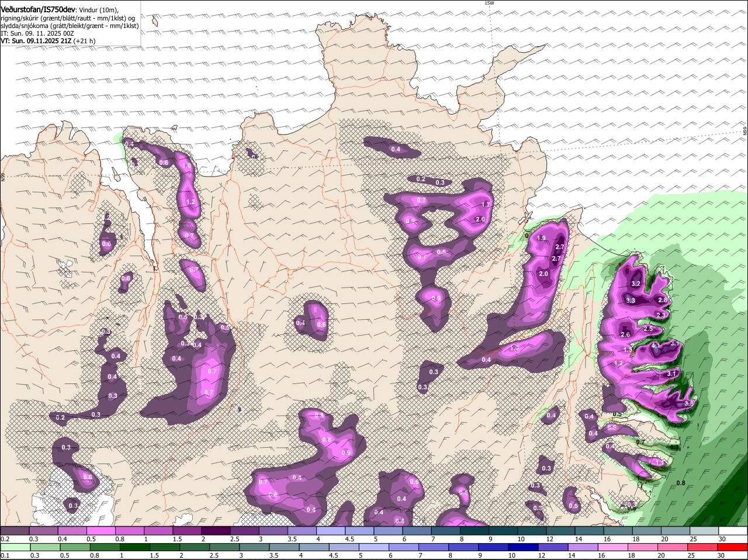Click the 15W longitude label at top
The image size is (748, 560).
click(489, 3)
